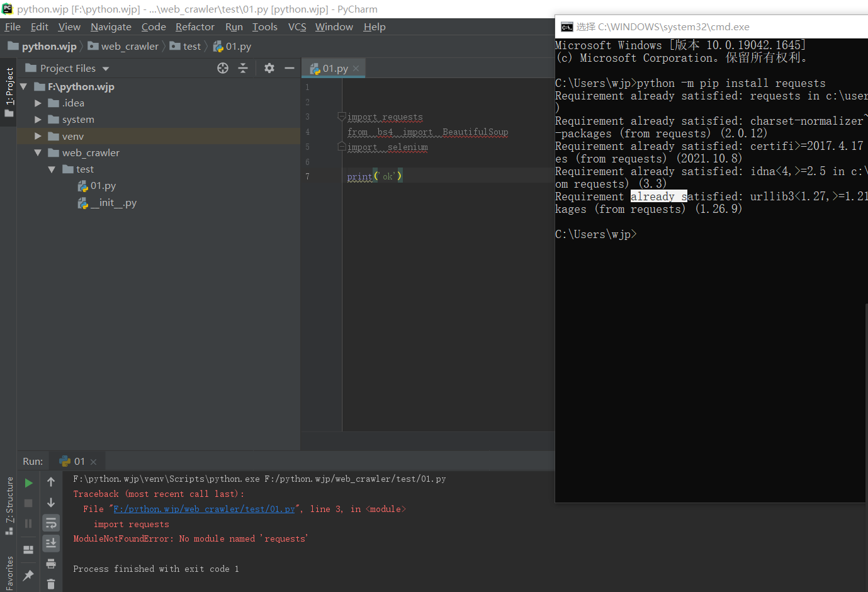Toggle scroll to end in console
The image size is (868, 592).
tap(51, 543)
